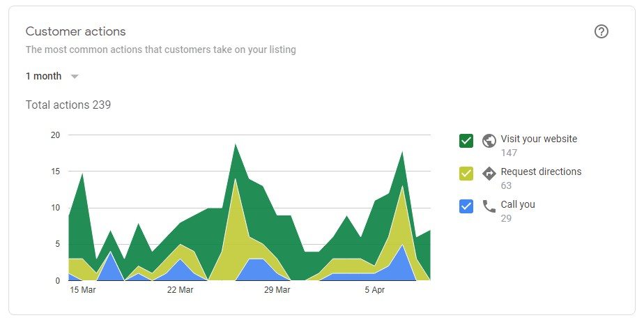Click the dropdown arrow beside 1 month
The image size is (644, 320).
pos(75,76)
